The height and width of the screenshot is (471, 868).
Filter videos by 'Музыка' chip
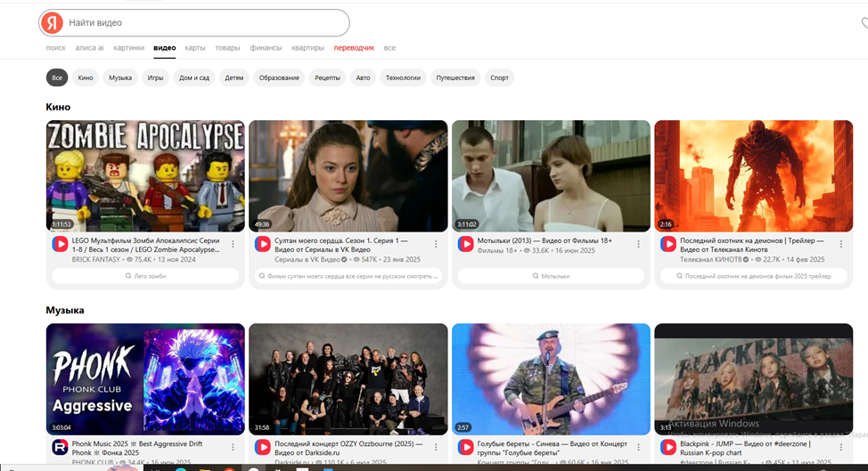[120, 78]
